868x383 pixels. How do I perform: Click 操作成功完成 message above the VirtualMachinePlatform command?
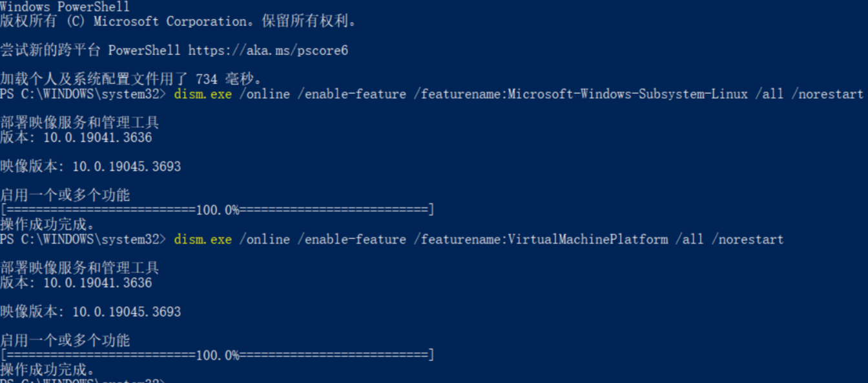click(48, 224)
